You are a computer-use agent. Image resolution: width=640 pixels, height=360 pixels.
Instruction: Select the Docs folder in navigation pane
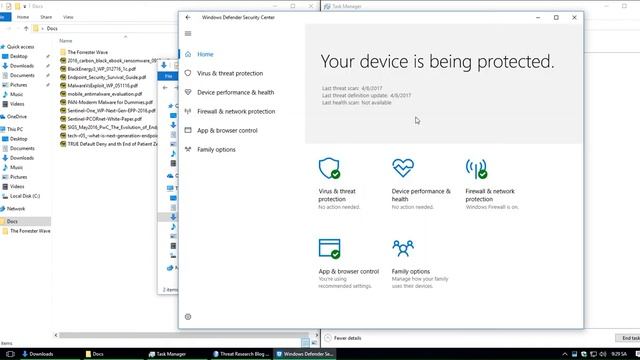12,221
